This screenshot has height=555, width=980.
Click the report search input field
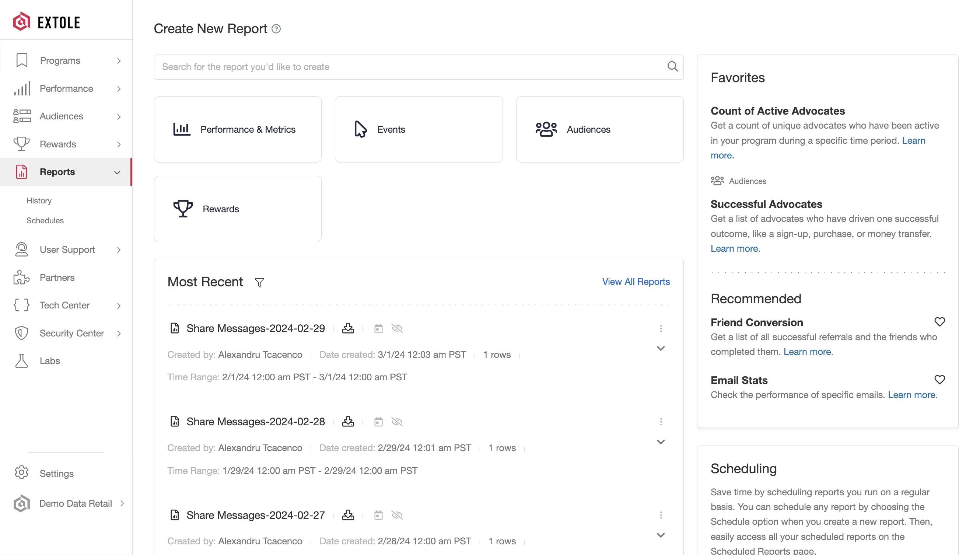click(x=419, y=67)
